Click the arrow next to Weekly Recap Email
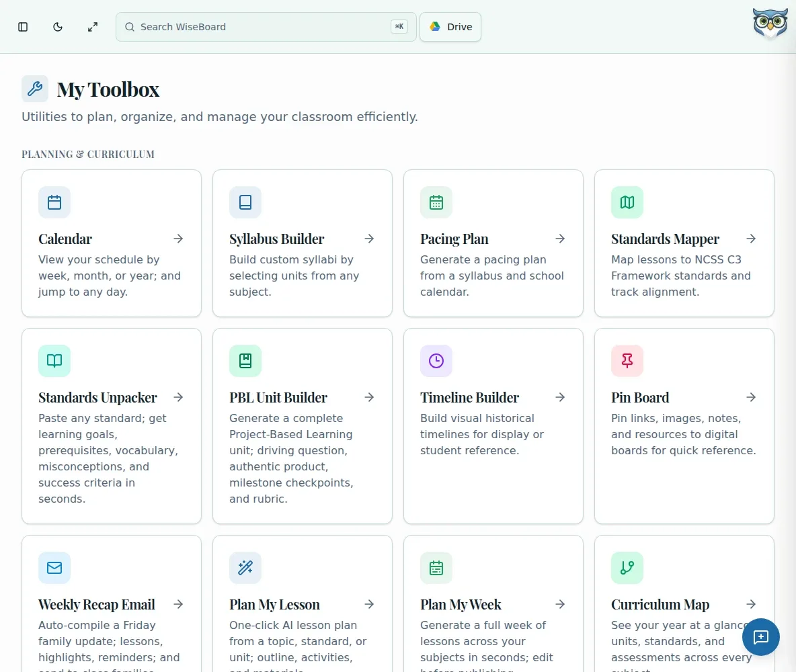 178,604
